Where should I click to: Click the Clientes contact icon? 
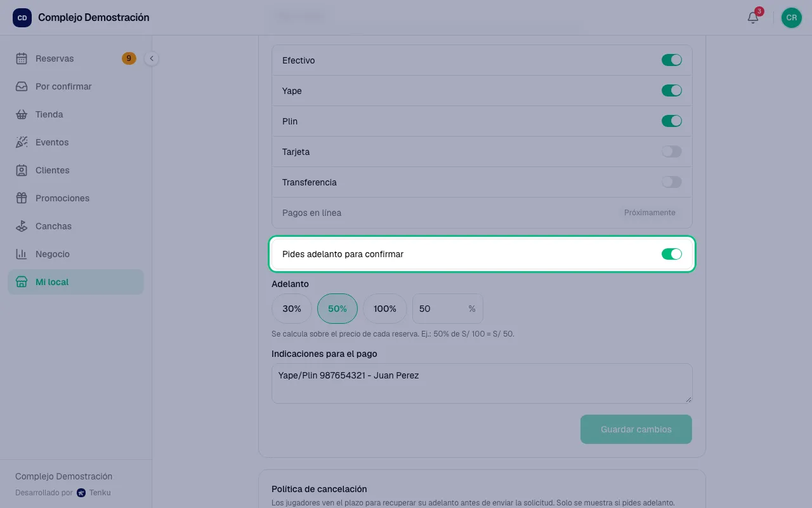click(x=22, y=170)
